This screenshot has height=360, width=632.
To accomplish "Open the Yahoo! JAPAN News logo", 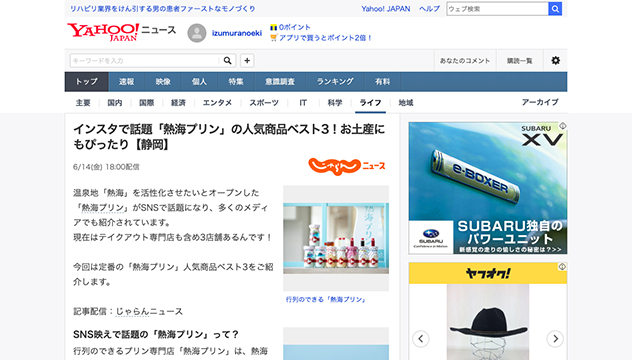I will pos(121,32).
